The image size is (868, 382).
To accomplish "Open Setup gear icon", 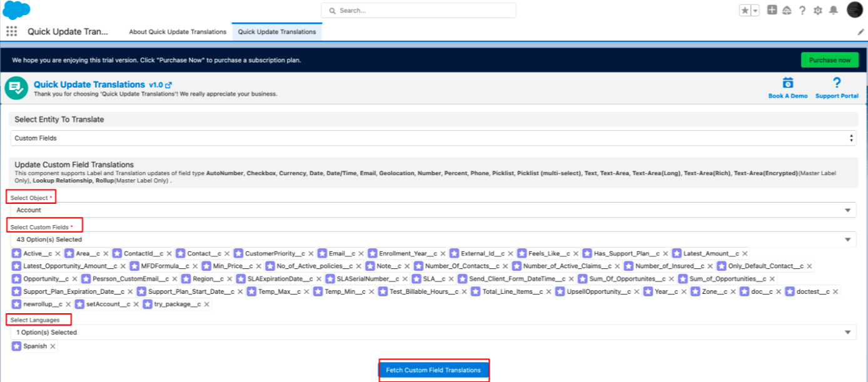I will pyautogui.click(x=818, y=11).
